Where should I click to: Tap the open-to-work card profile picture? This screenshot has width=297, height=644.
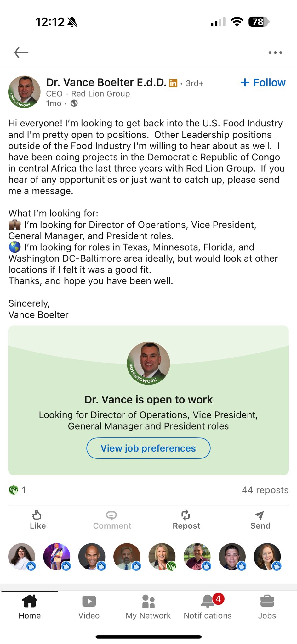(148, 363)
